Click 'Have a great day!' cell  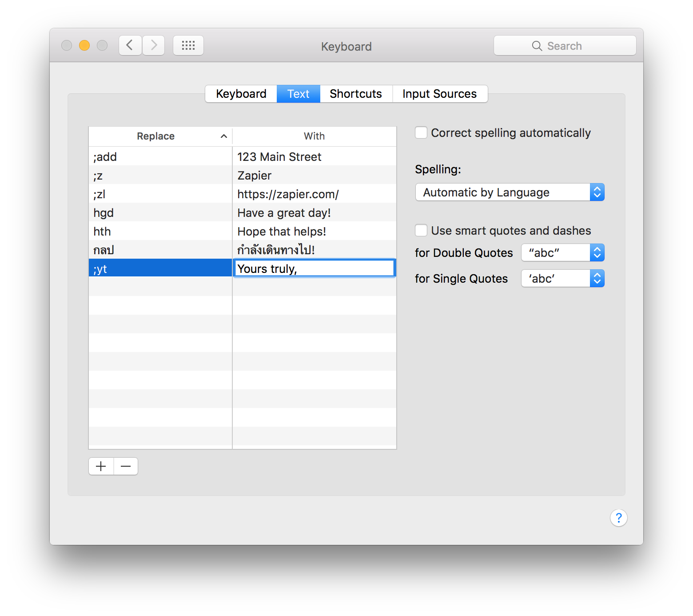(315, 212)
